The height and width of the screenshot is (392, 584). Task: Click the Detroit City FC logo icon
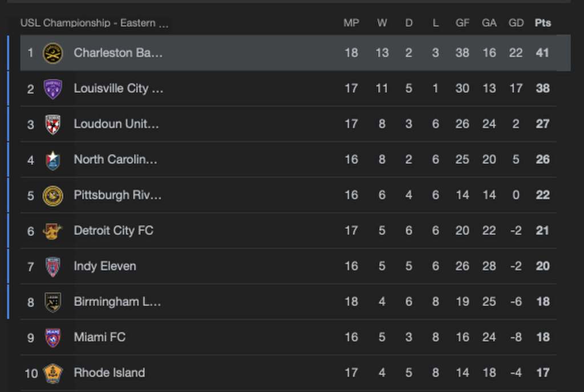52,231
